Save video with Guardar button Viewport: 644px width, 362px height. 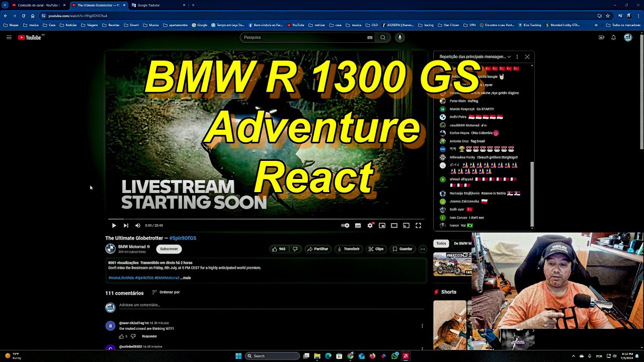403,249
